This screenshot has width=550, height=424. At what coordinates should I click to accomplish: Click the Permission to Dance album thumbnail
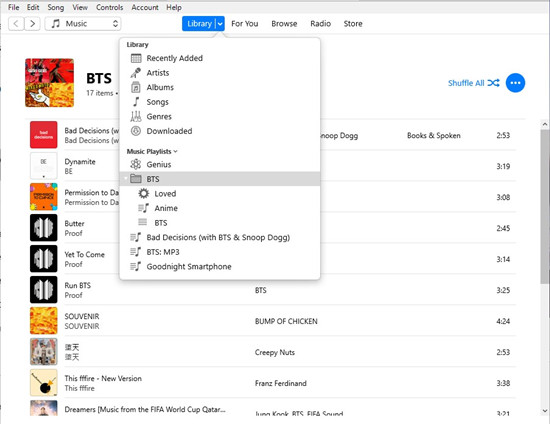(x=43, y=197)
